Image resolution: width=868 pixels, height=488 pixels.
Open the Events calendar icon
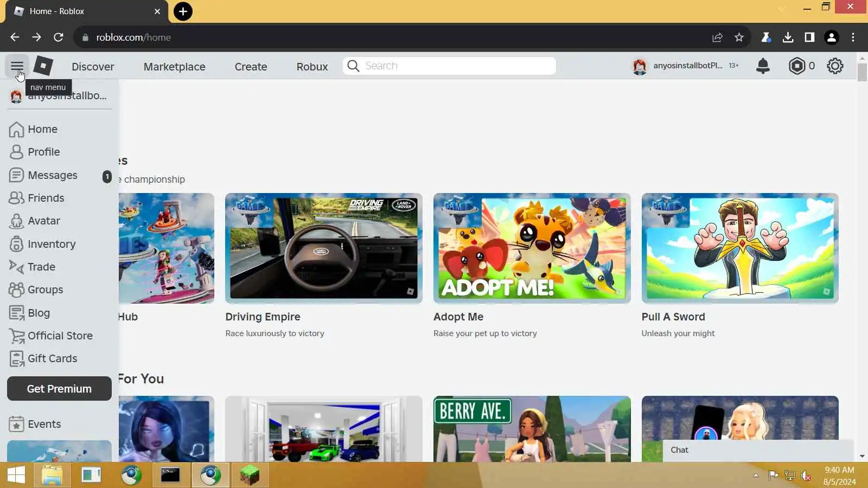point(16,424)
